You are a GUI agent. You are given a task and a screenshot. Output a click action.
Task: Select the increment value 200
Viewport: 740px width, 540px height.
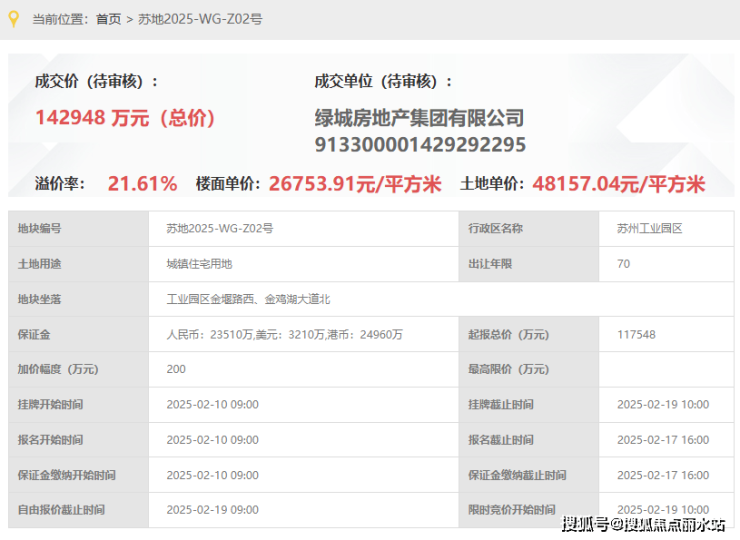(x=176, y=369)
